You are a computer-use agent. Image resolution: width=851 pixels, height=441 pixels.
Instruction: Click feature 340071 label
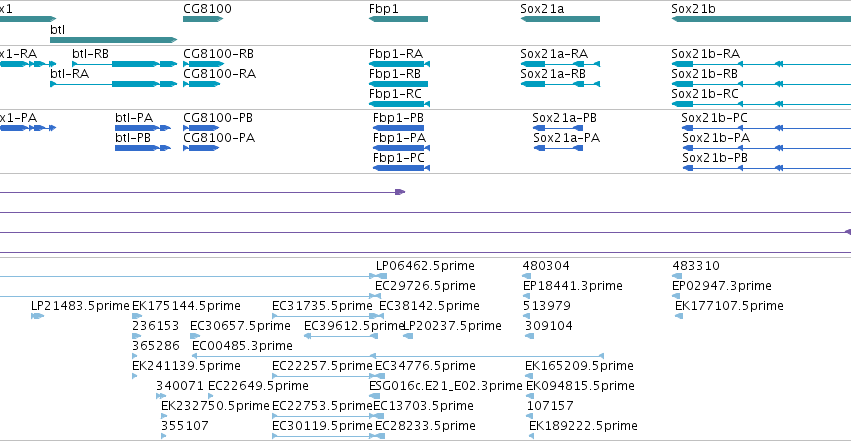(x=180, y=386)
